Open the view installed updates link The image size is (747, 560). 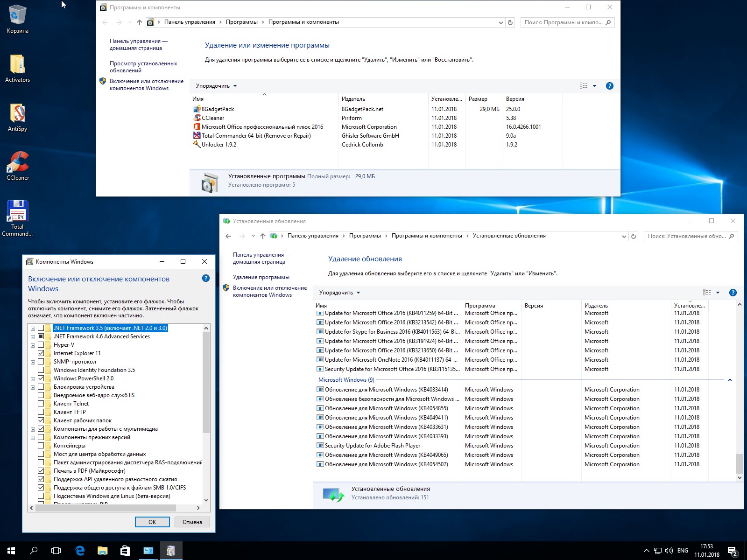(x=143, y=67)
